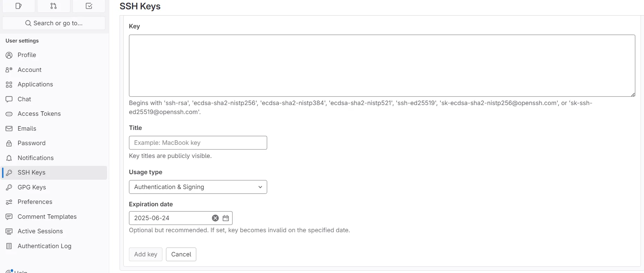This screenshot has height=273, width=644.
Task: Click the Notifications bell icon
Action: tap(9, 158)
